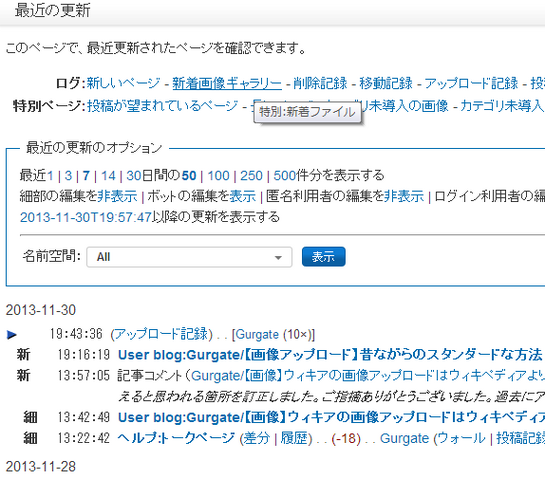Limit list to 250 changes
Screen dimensions: 545x479
[251, 176]
